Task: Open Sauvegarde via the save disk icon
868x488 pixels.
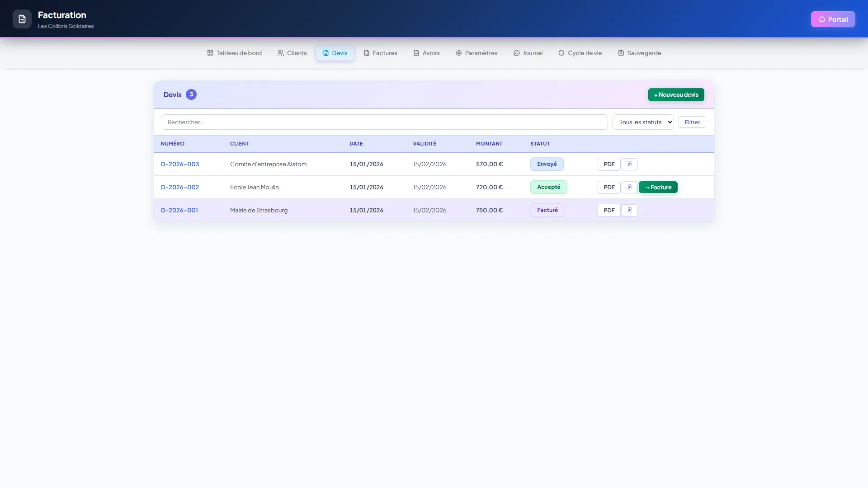Action: click(x=621, y=53)
